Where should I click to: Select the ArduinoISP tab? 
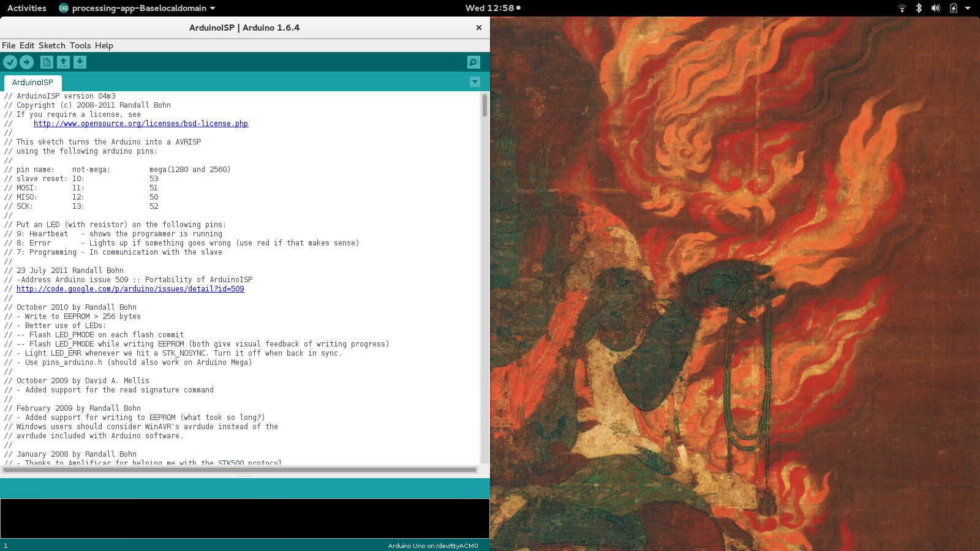coord(32,82)
